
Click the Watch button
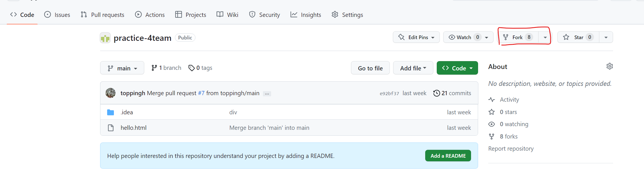tap(468, 37)
